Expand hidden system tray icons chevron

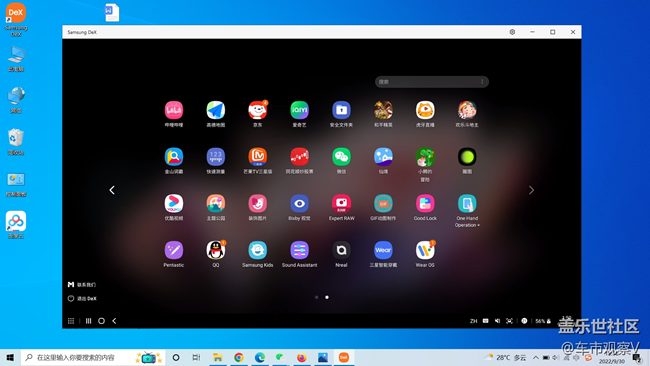pyautogui.click(x=536, y=357)
